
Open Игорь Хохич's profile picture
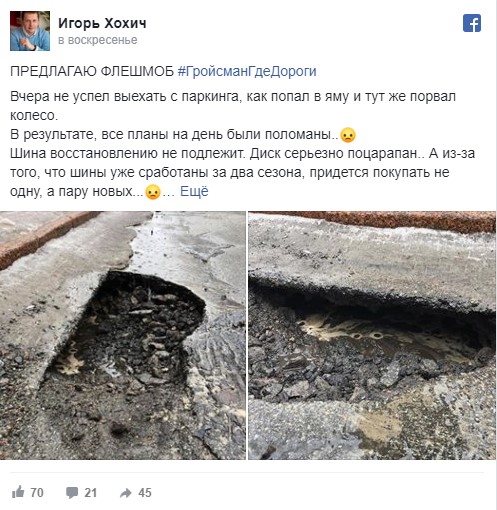[30, 31]
